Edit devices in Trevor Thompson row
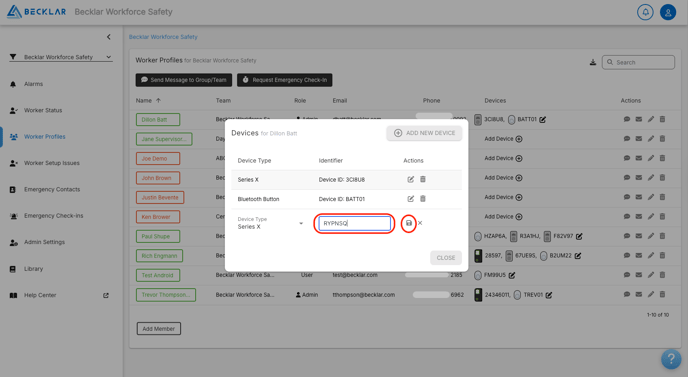The width and height of the screenshot is (688, 377). pyautogui.click(x=549, y=295)
